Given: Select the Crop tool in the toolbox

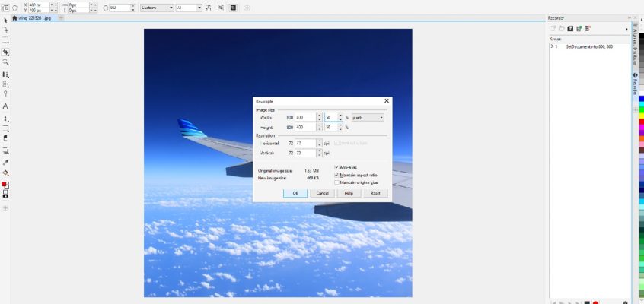Looking at the screenshot, I should pyautogui.click(x=6, y=52).
